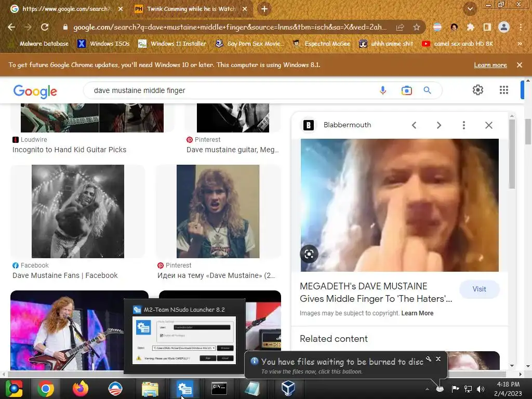Screen dimensions: 532x399
Task: Open Action Center flag in tray
Action: point(455,389)
